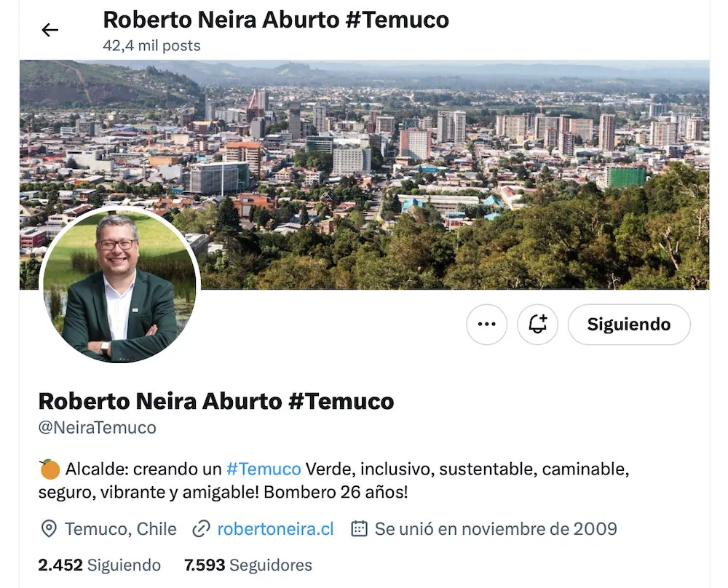
Task: Click Se unió en noviembre de 2009
Action: pyautogui.click(x=496, y=528)
